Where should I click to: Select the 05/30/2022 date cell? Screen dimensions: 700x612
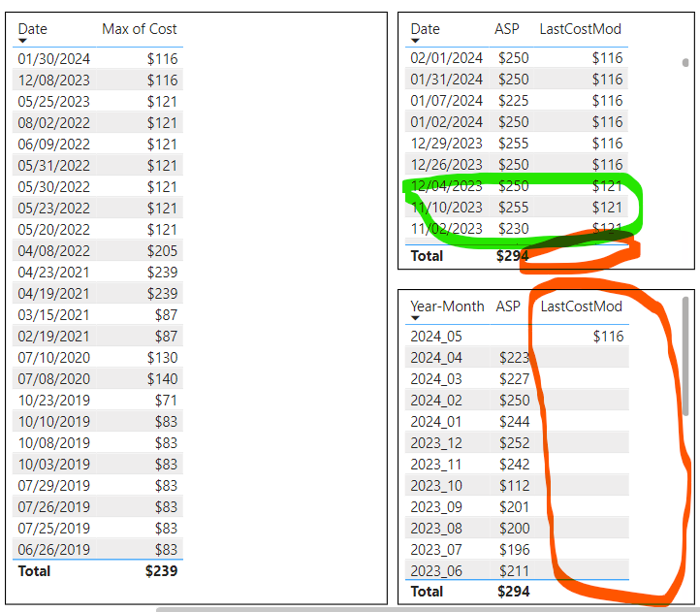[x=53, y=187]
